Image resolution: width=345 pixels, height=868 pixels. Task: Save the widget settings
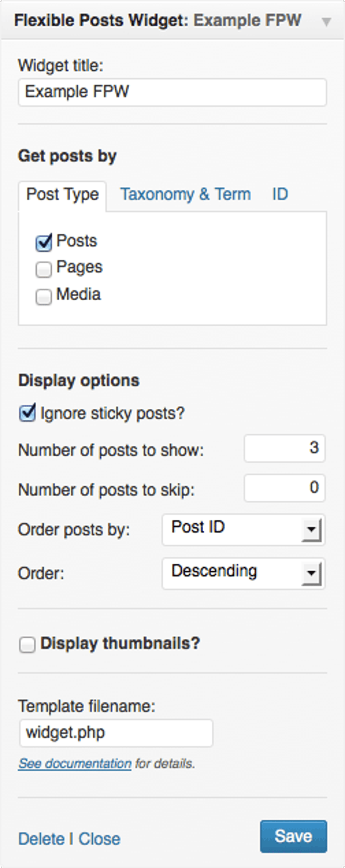293,837
